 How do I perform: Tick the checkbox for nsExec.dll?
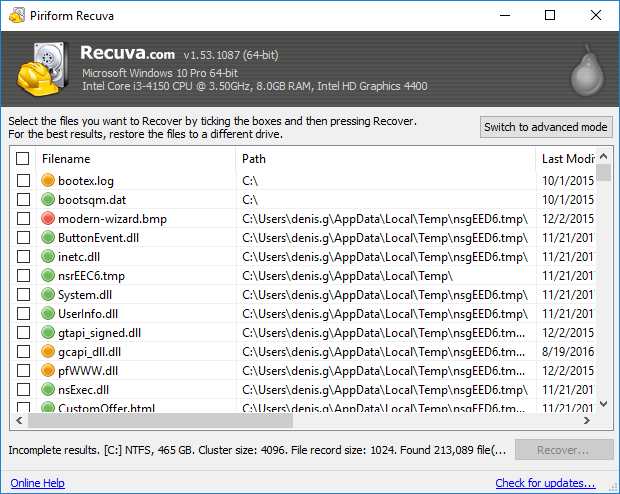[x=23, y=389]
